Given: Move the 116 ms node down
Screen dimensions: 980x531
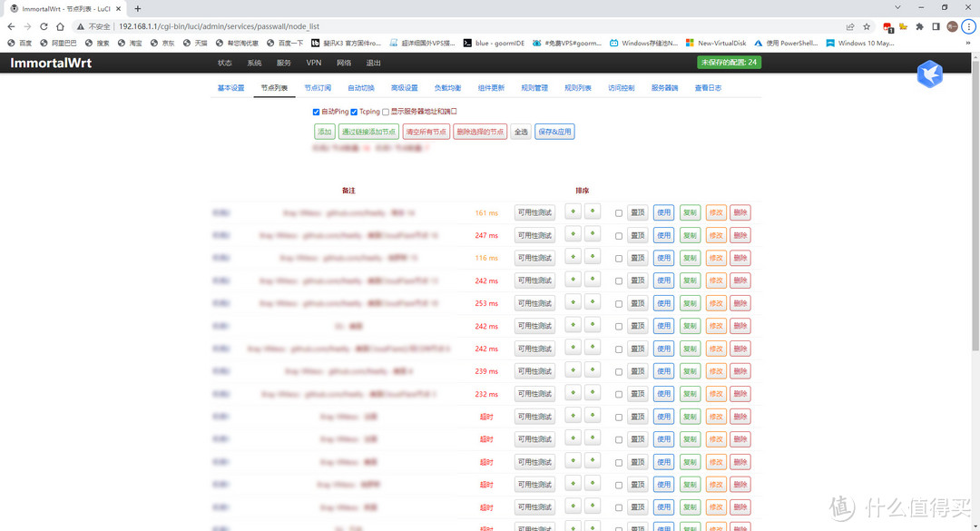Looking at the screenshot, I should pyautogui.click(x=592, y=258).
